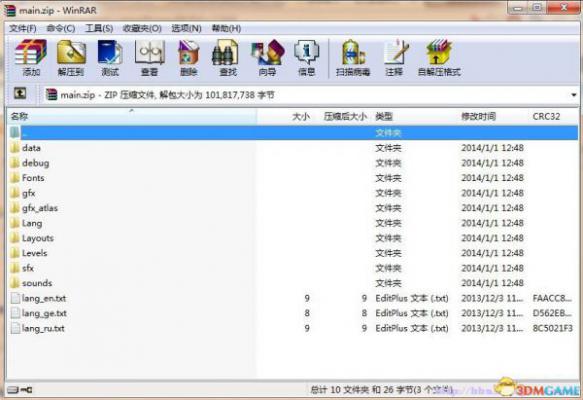Click the 2014/1/1 12:48 date of data folder
This screenshot has width=583, height=400.
tap(492, 148)
